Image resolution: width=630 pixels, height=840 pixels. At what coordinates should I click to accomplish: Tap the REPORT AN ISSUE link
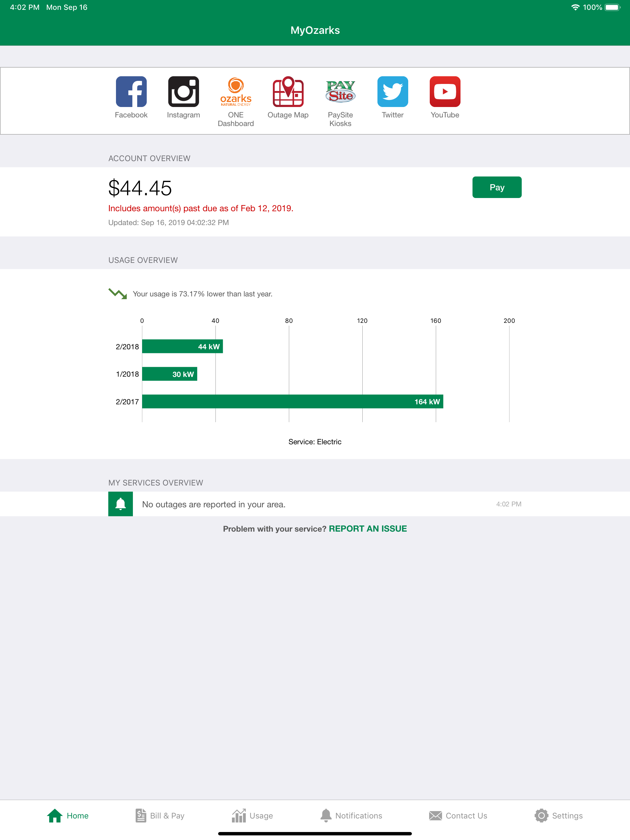[367, 529]
